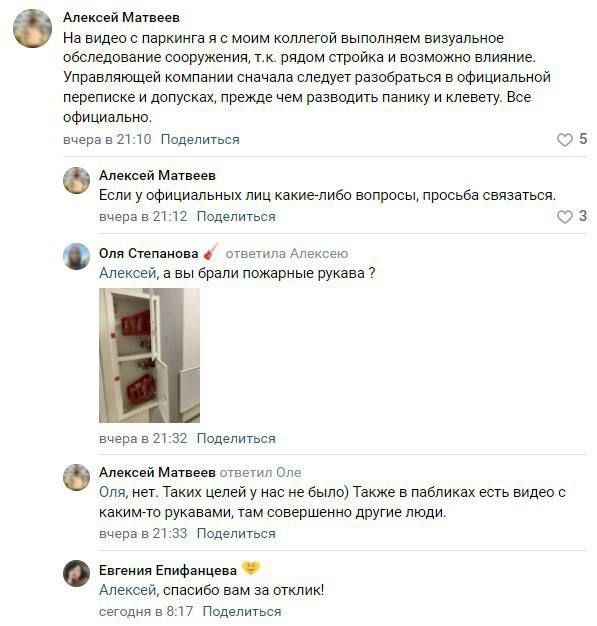The width and height of the screenshot is (597, 626).
Task: Share Евгения Епифанцева's comment from 8:17
Action: (242, 612)
